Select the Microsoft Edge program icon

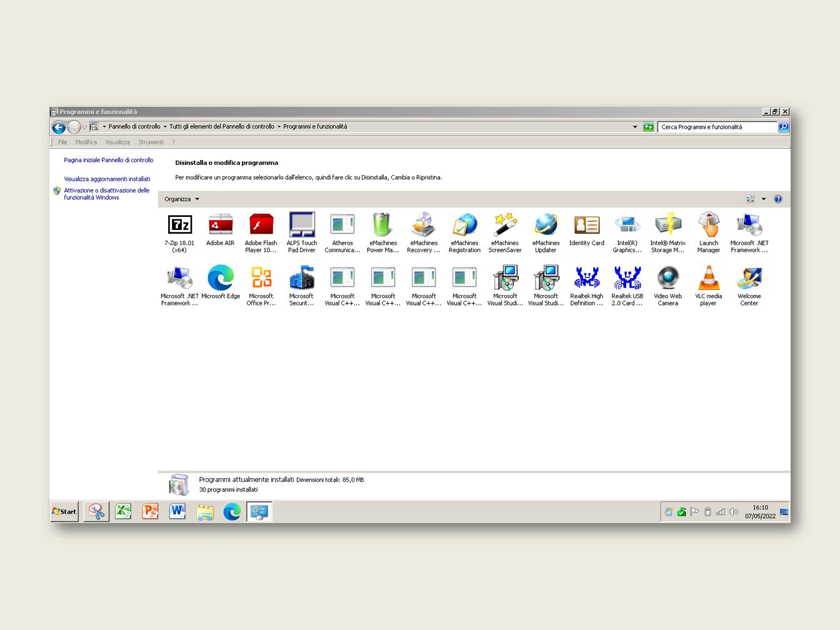(x=220, y=279)
